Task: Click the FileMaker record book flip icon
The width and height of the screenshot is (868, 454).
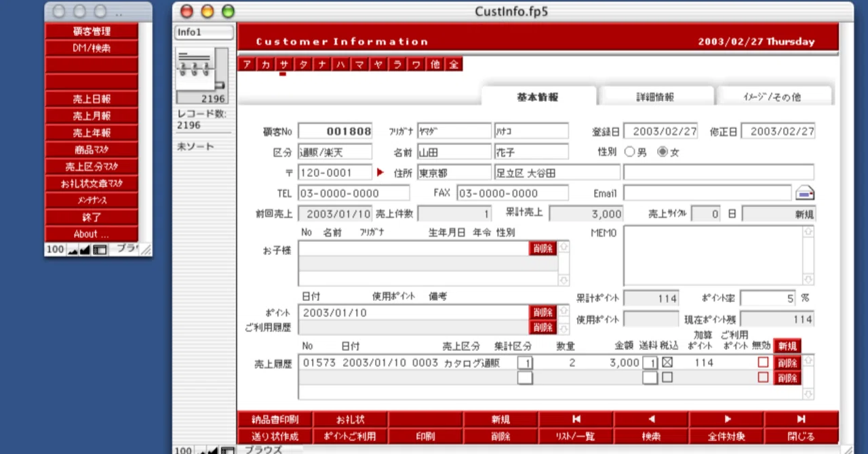Action: 201,70
